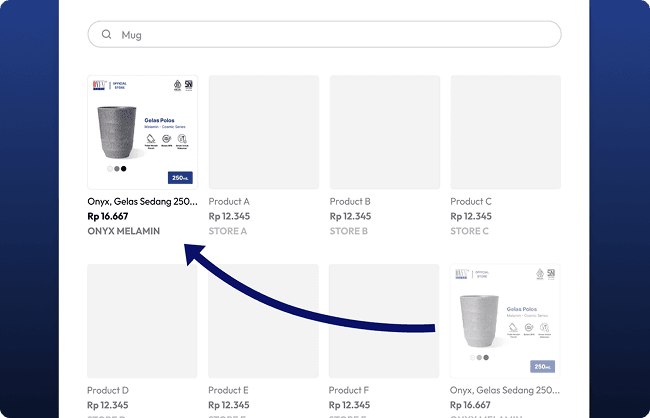Visit STORE B link

click(349, 231)
